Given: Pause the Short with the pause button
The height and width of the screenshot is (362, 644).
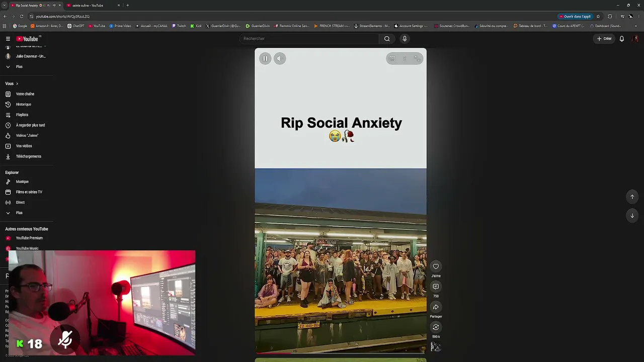Looking at the screenshot, I should click(x=265, y=58).
